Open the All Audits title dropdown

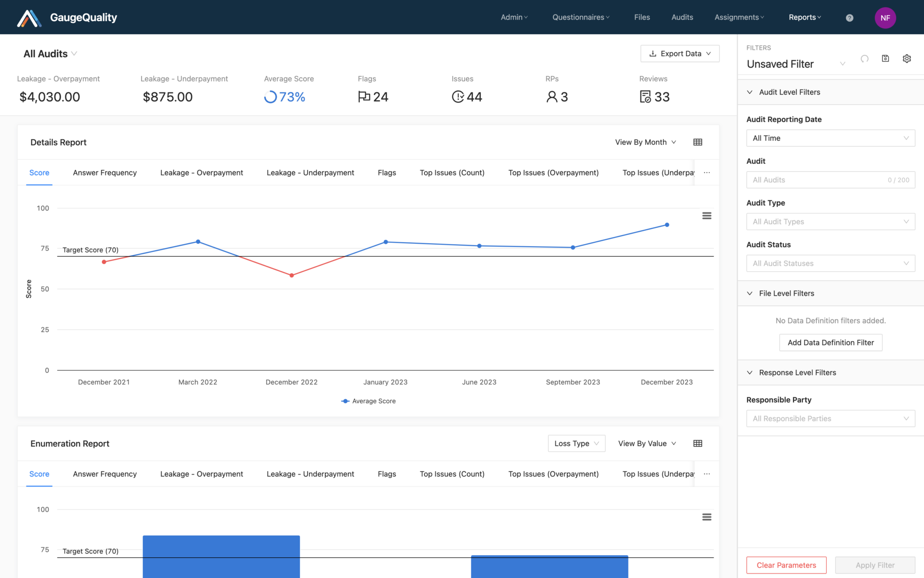tap(50, 53)
